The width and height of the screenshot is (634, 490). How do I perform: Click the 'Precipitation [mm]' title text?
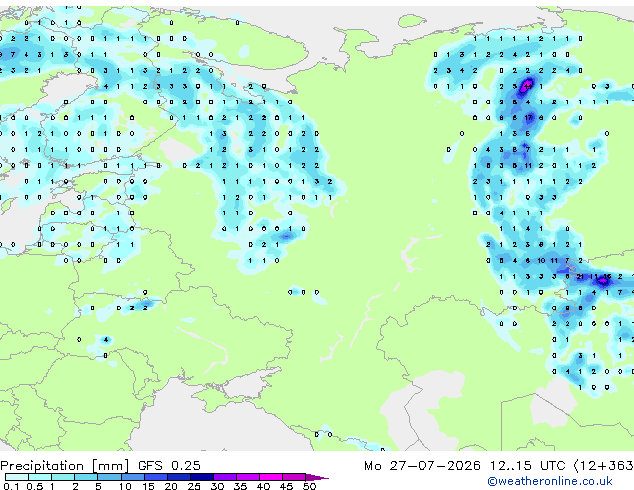[x=65, y=466]
